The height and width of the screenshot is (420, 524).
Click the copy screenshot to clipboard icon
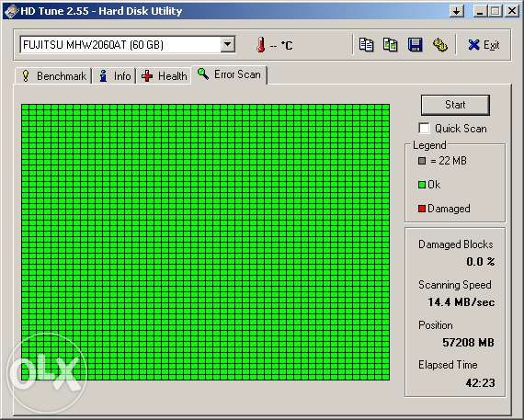(x=391, y=45)
